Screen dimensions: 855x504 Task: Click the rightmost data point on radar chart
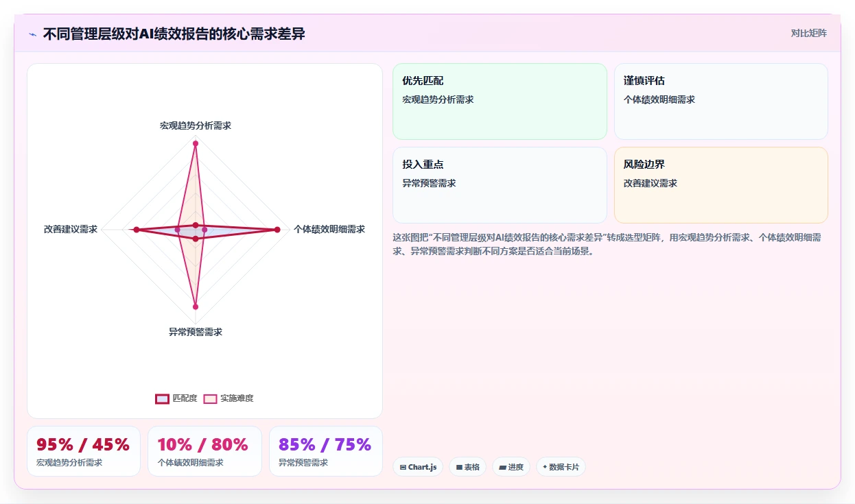277,230
